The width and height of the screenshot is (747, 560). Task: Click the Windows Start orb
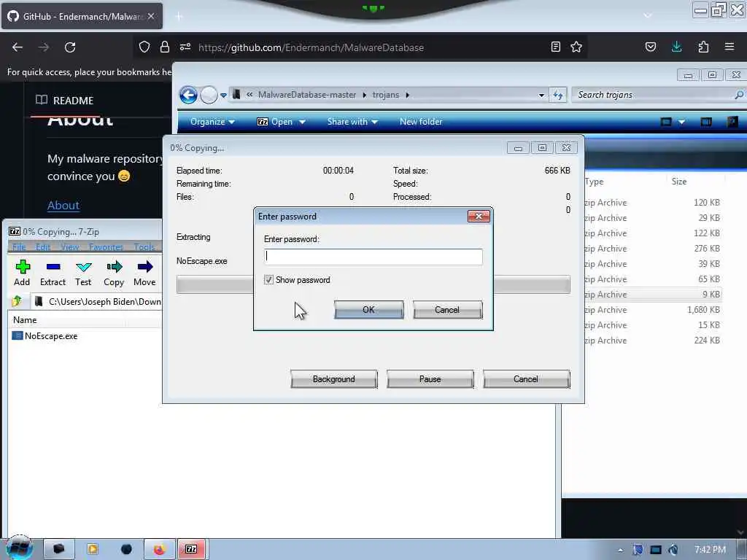19,548
